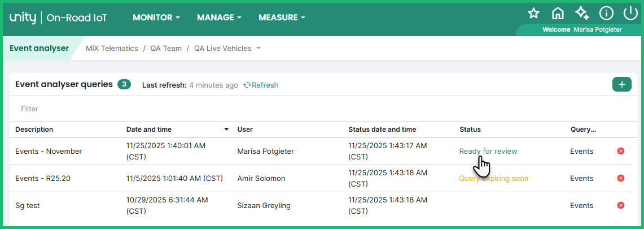Open the information icon in header

[x=606, y=14]
